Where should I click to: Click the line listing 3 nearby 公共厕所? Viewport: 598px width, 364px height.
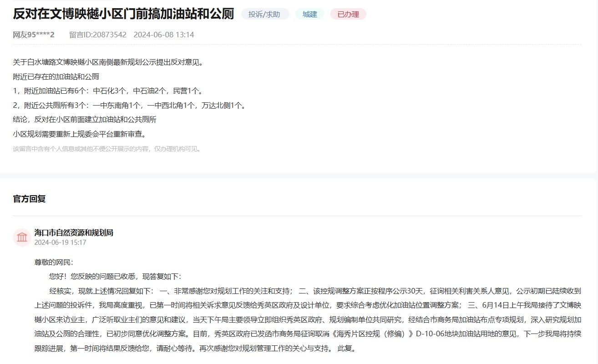pyautogui.click(x=129, y=106)
